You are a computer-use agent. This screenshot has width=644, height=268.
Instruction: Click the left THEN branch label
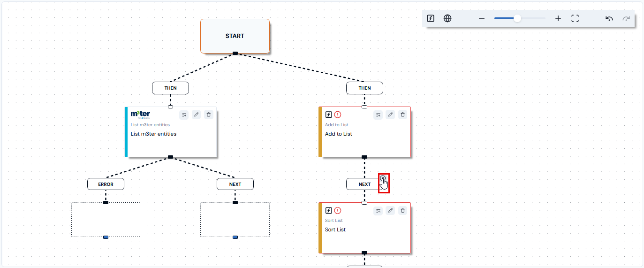pos(170,88)
